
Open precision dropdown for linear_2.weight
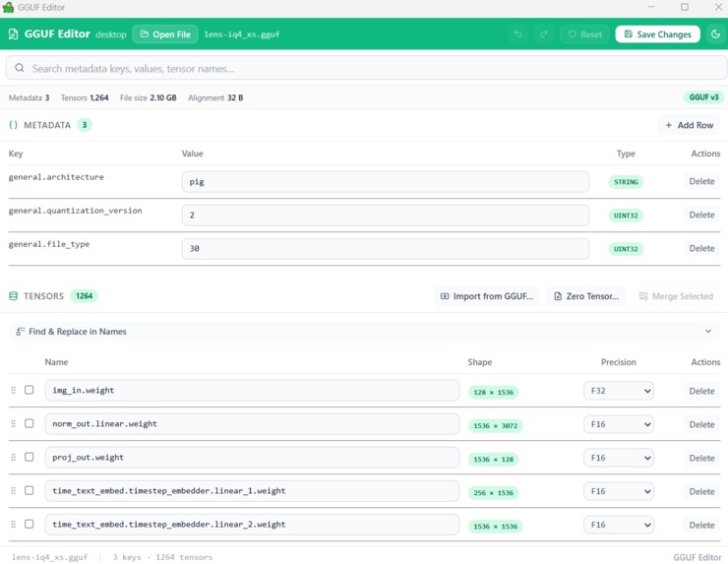pos(619,525)
